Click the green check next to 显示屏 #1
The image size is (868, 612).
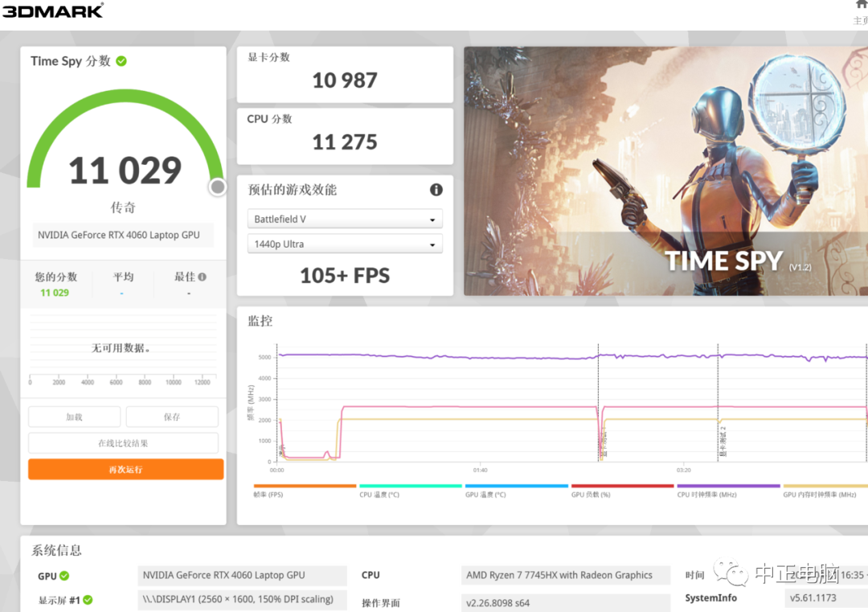pos(88,600)
